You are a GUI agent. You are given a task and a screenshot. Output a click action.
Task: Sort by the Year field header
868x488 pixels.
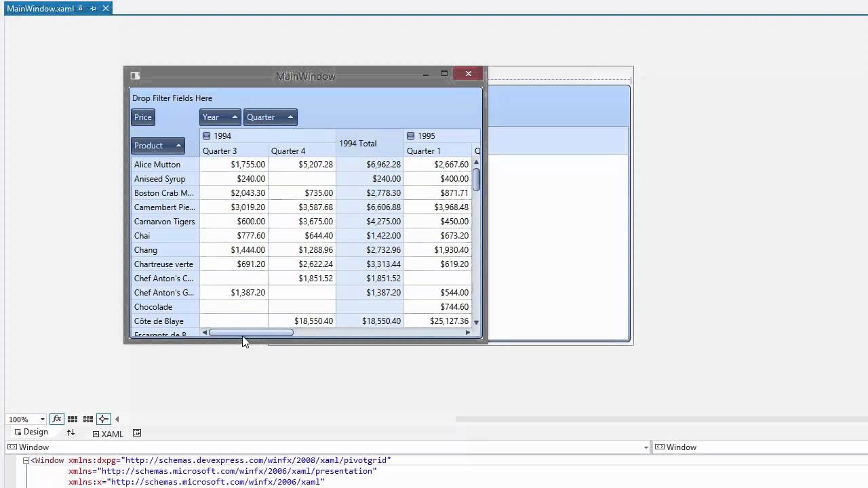coord(220,117)
